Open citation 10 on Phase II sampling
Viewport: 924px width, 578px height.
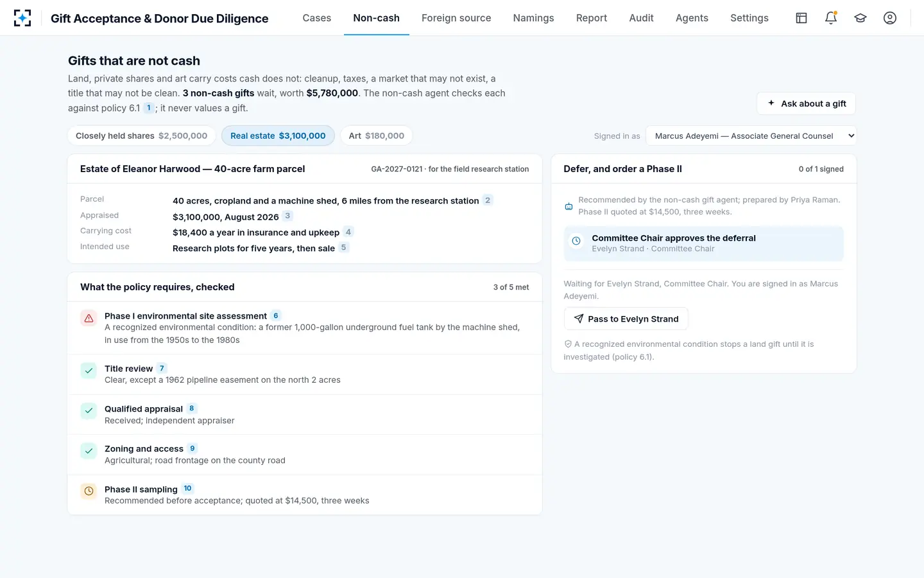pyautogui.click(x=187, y=489)
